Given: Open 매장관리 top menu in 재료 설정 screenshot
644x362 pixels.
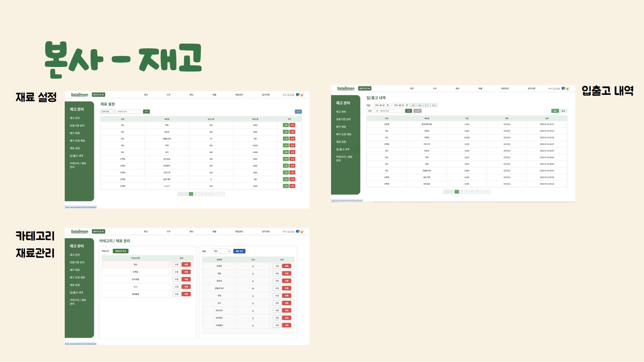Looking at the screenshot, I should click(239, 95).
